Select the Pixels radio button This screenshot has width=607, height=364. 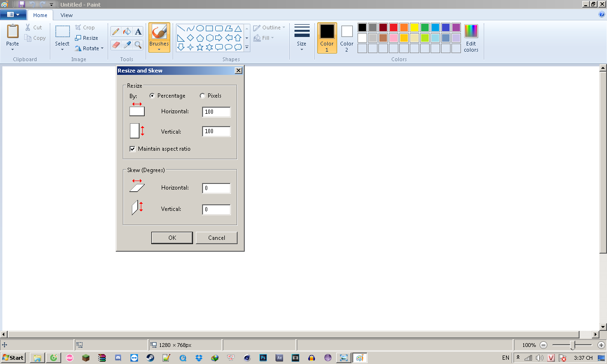click(x=202, y=96)
